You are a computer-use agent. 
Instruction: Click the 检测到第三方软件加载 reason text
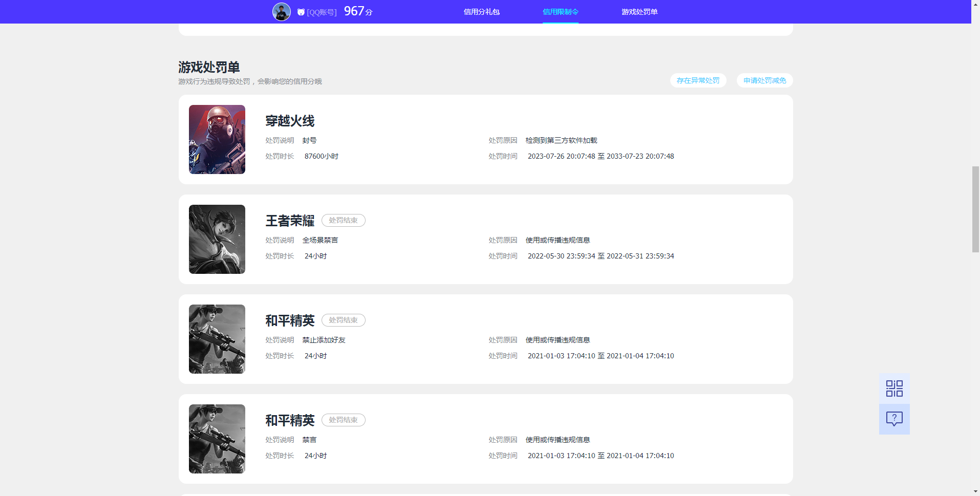click(561, 140)
